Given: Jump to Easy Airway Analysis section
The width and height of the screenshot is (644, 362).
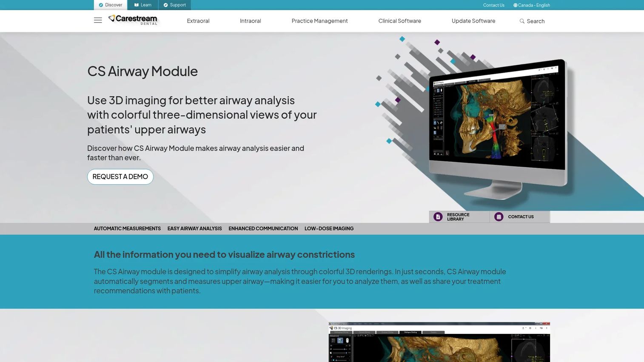Looking at the screenshot, I should 194,228.
